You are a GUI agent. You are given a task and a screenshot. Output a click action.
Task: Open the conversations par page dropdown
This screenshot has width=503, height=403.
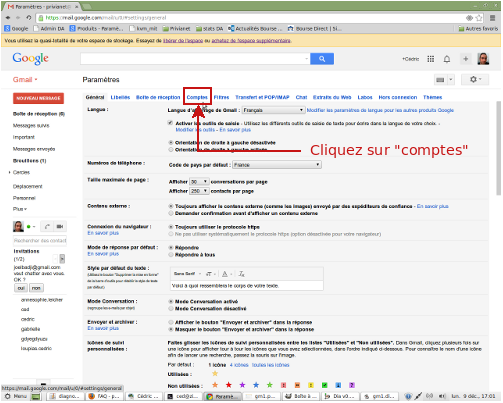point(199,182)
